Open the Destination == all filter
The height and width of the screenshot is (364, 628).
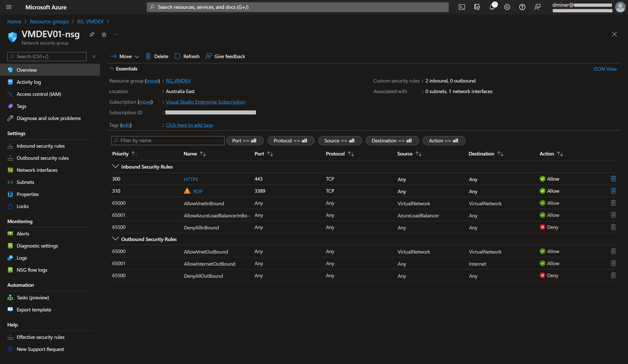coord(392,141)
